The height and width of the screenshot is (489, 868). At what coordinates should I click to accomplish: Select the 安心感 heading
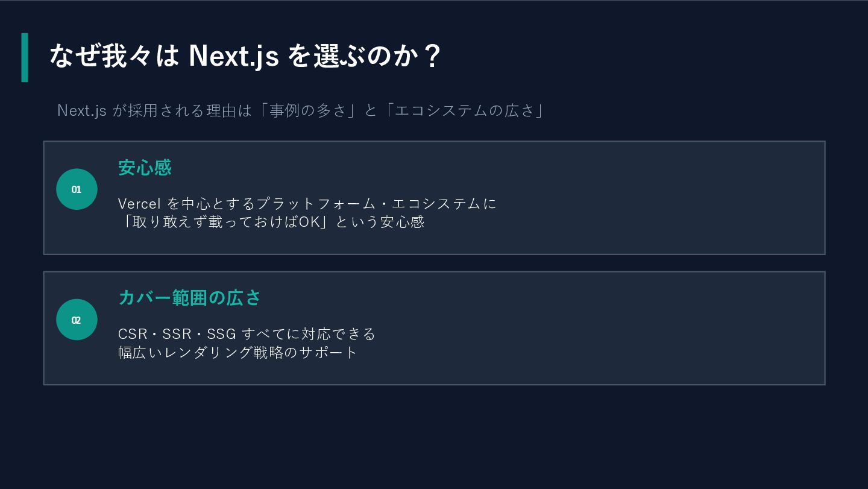tap(145, 168)
